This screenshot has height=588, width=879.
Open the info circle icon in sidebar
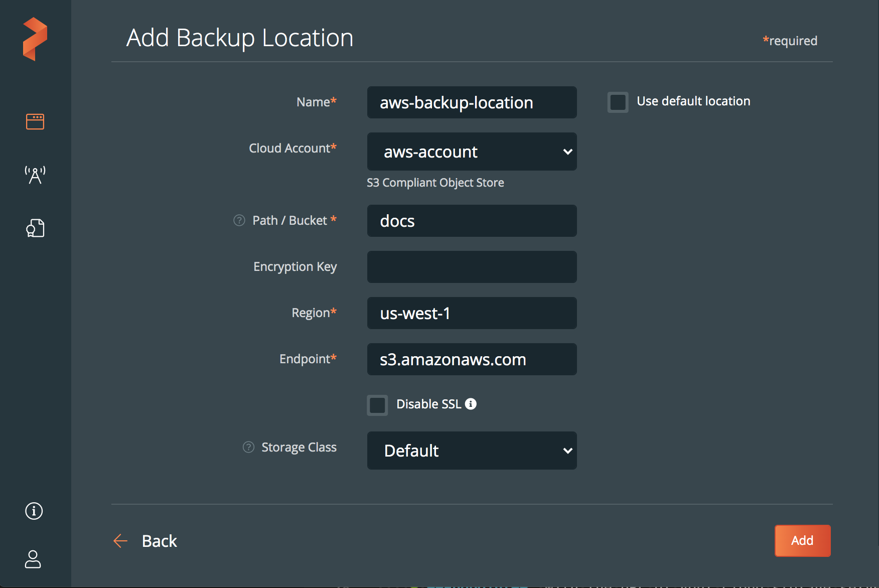[x=34, y=511]
